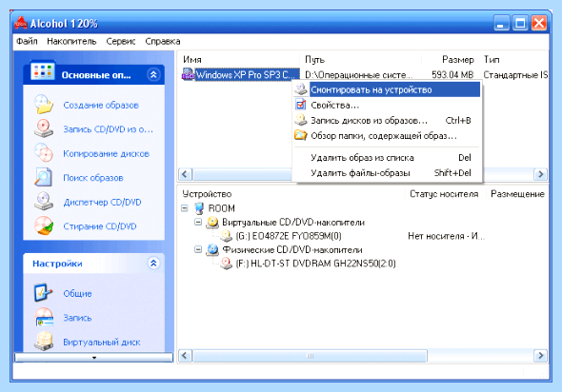Click the device list's left scroll arrow
This screenshot has height=392, width=562.
[185, 356]
